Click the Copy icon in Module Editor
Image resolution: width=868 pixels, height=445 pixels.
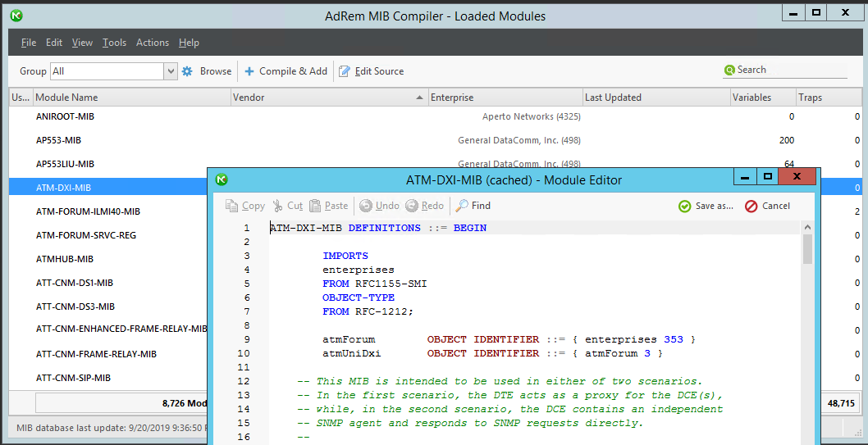pos(231,206)
